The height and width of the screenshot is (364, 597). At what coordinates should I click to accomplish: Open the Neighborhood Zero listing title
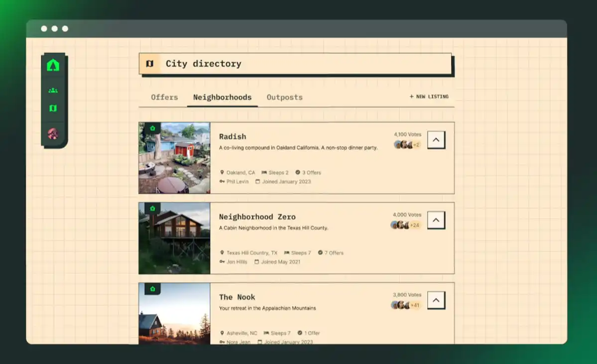tap(257, 217)
